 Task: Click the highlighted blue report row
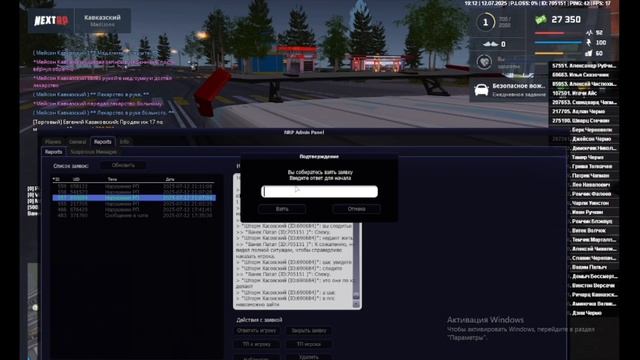134,198
